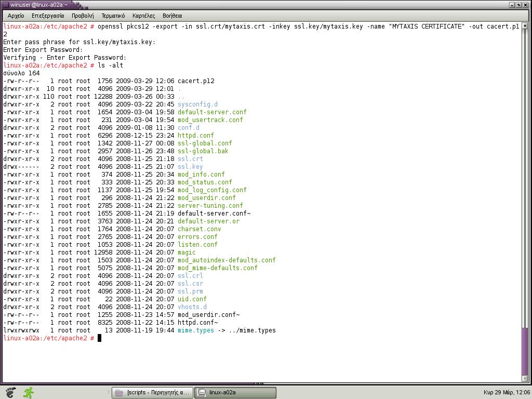This screenshot has height=399, width=532.
Task: Open the Επεξεργασία menu
Action: click(48, 16)
